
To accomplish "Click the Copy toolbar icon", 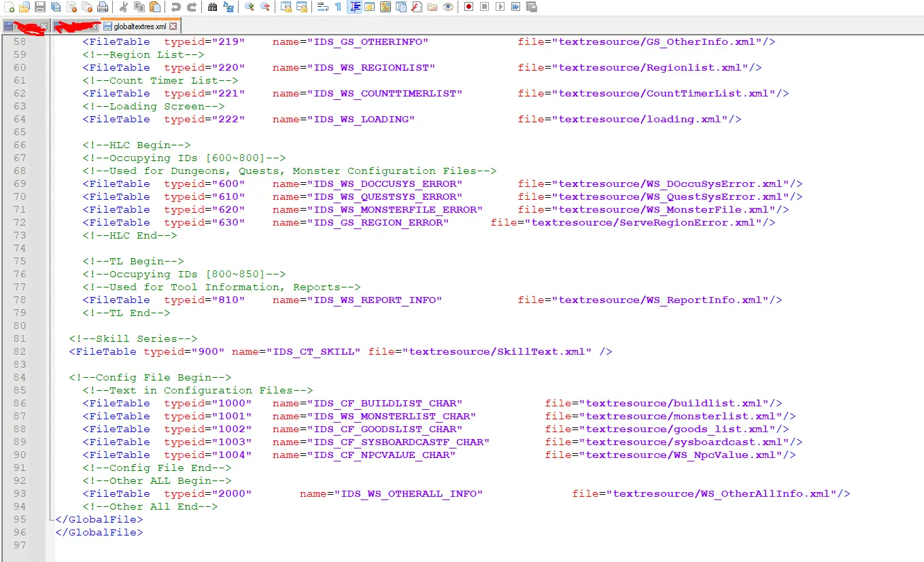I will pos(139,7).
